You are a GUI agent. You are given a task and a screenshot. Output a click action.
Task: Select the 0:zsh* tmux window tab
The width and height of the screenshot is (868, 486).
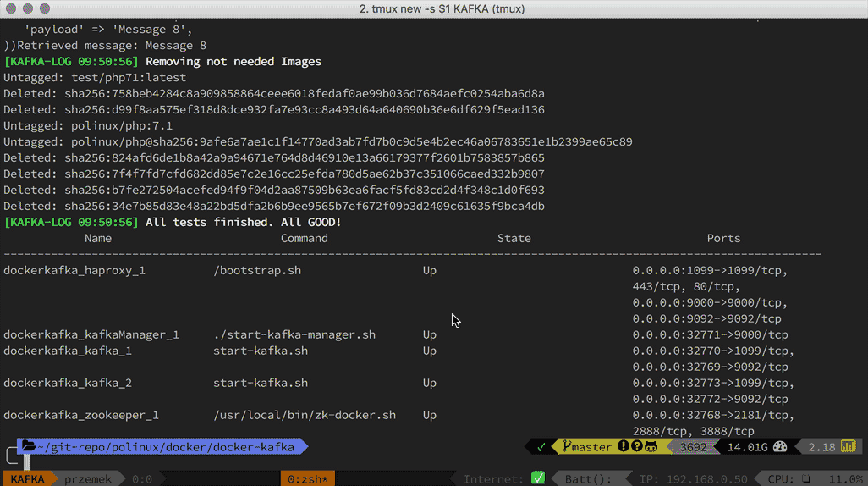point(308,478)
